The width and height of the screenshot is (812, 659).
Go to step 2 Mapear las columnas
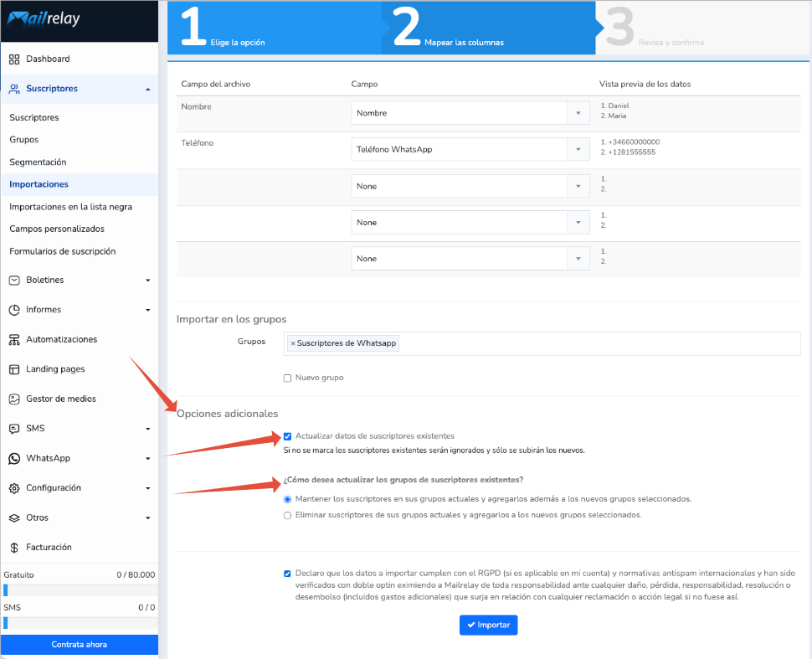click(x=490, y=27)
